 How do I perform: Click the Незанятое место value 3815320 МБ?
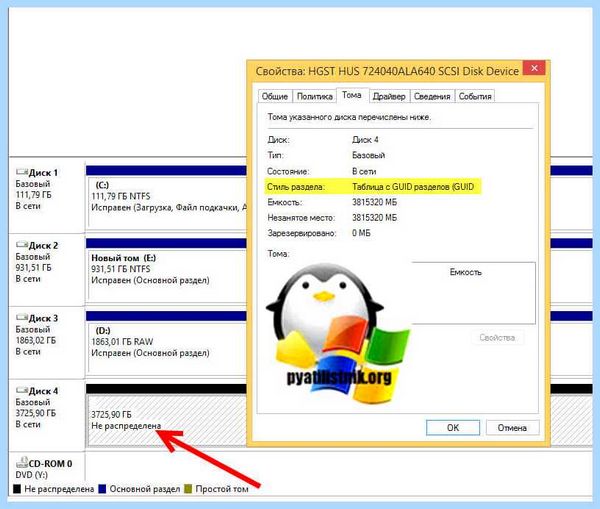click(x=374, y=218)
